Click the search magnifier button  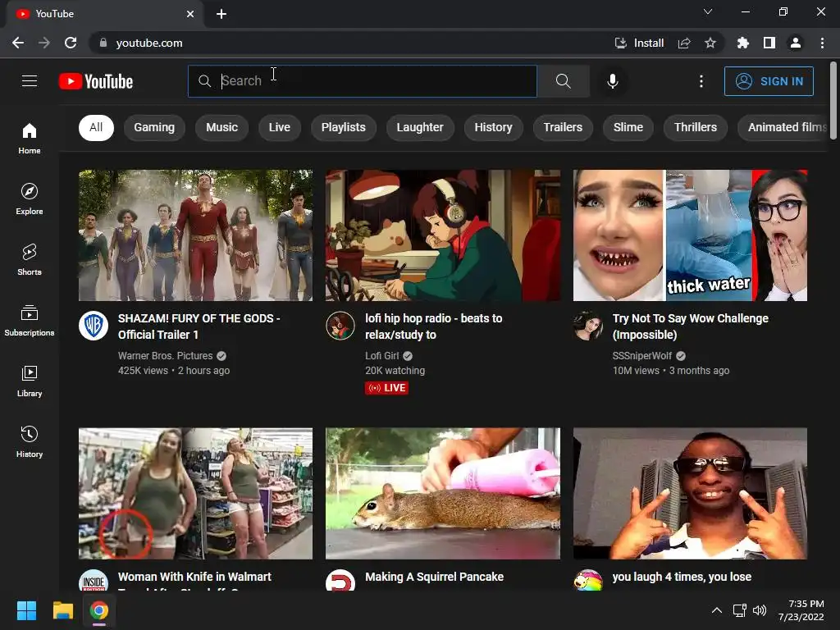[x=563, y=81]
